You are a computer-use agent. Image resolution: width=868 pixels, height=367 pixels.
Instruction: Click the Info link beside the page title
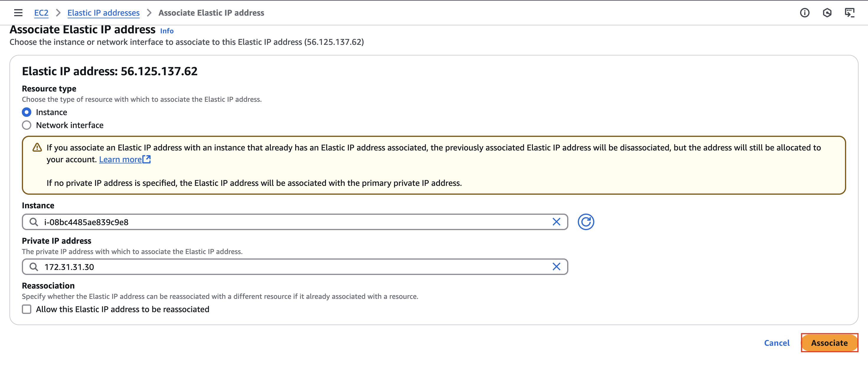point(167,31)
